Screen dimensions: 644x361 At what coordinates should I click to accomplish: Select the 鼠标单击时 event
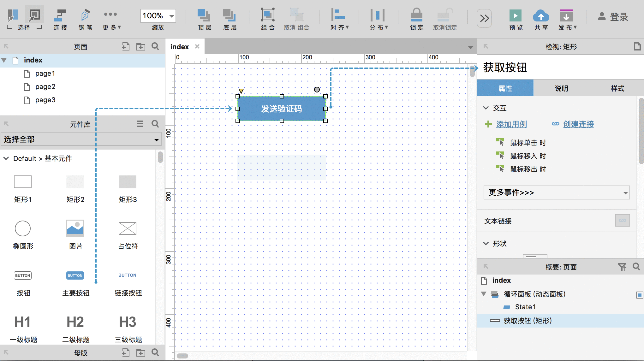[x=528, y=143]
